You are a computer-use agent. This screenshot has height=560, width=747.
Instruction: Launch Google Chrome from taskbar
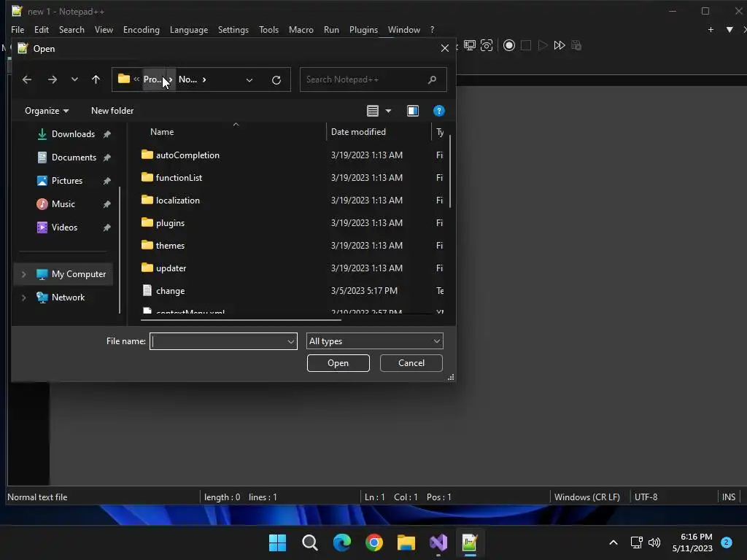click(x=374, y=542)
